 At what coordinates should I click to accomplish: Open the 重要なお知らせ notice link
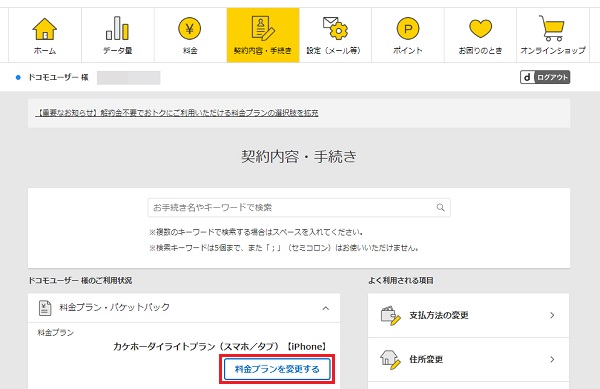tap(177, 113)
